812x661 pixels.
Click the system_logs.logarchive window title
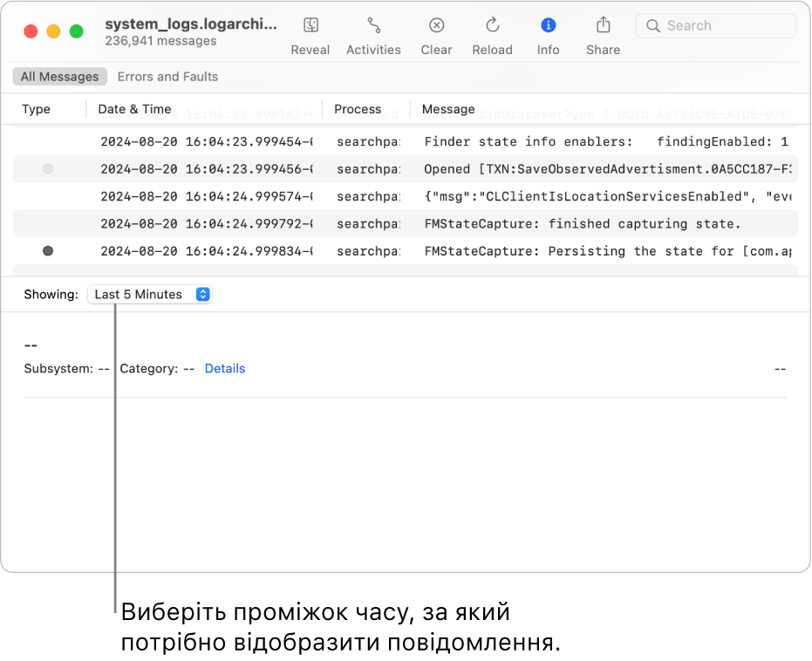(191, 24)
